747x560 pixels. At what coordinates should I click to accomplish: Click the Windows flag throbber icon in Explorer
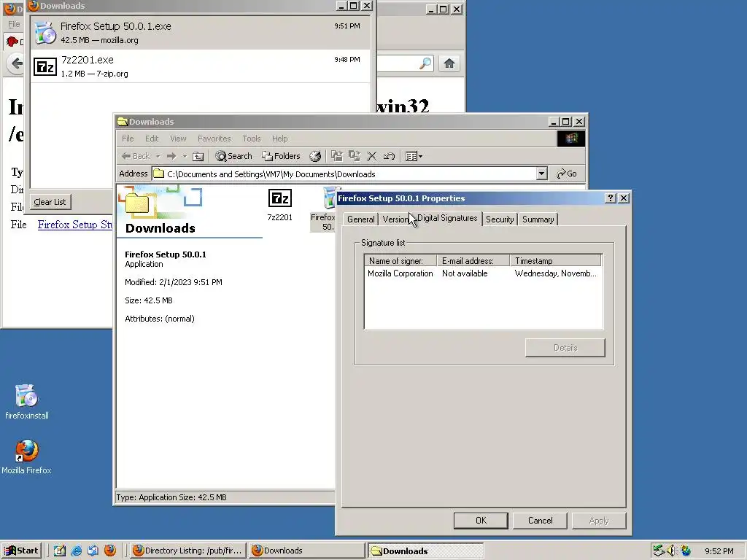pos(570,139)
